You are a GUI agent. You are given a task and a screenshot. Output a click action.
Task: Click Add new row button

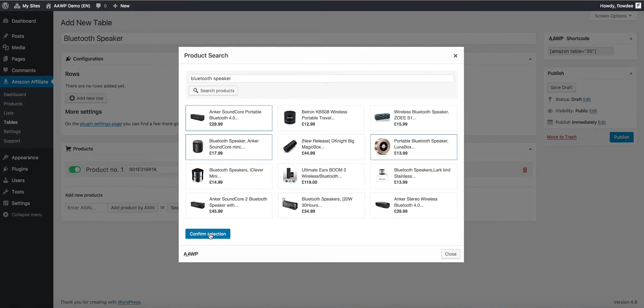(x=86, y=98)
